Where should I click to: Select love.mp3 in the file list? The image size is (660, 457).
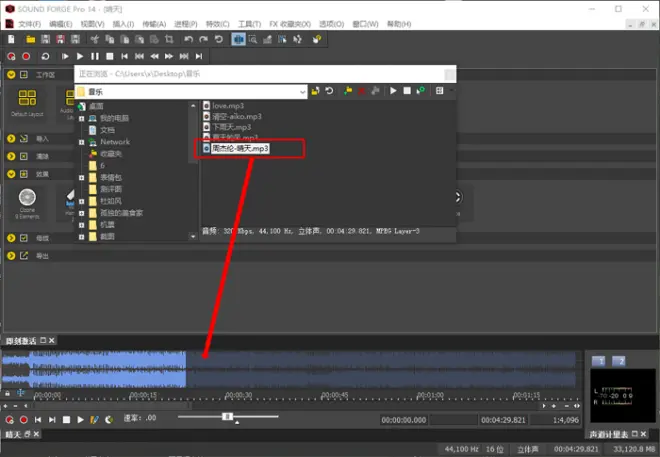pyautogui.click(x=228, y=106)
